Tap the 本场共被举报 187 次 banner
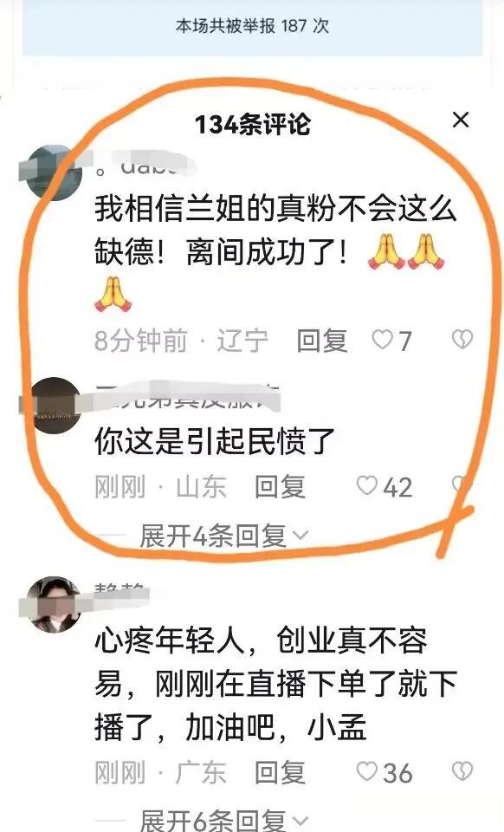 pyautogui.click(x=252, y=27)
